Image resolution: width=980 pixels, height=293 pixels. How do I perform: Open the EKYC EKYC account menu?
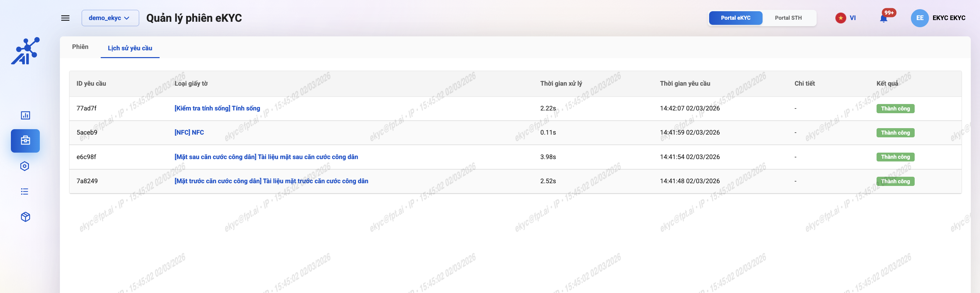click(949, 18)
